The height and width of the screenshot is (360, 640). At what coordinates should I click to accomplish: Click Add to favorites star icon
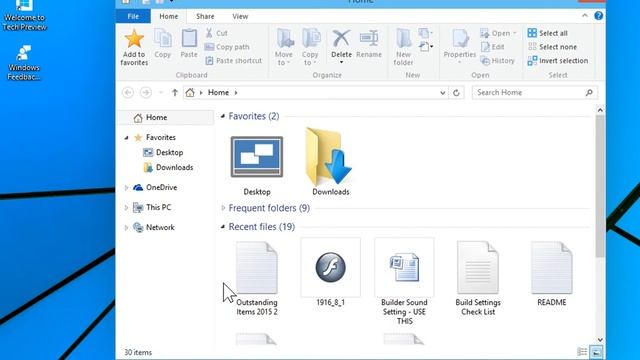pyautogui.click(x=134, y=39)
